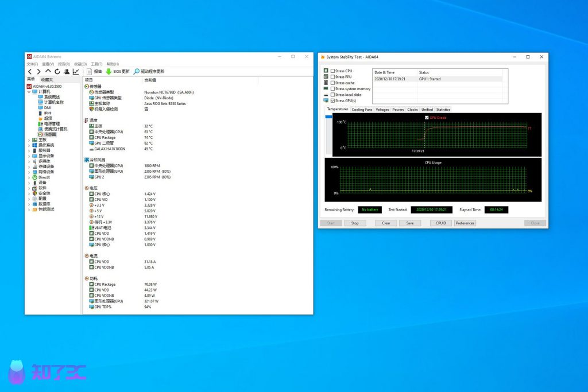Select the 安全性 shield node in tree
This screenshot has height=392, width=588.
coord(41,193)
